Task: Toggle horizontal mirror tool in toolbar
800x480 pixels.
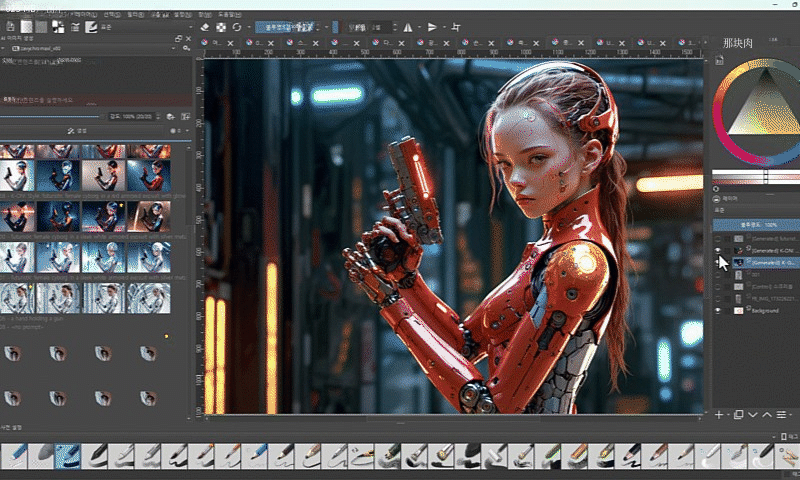Action: click(407, 27)
